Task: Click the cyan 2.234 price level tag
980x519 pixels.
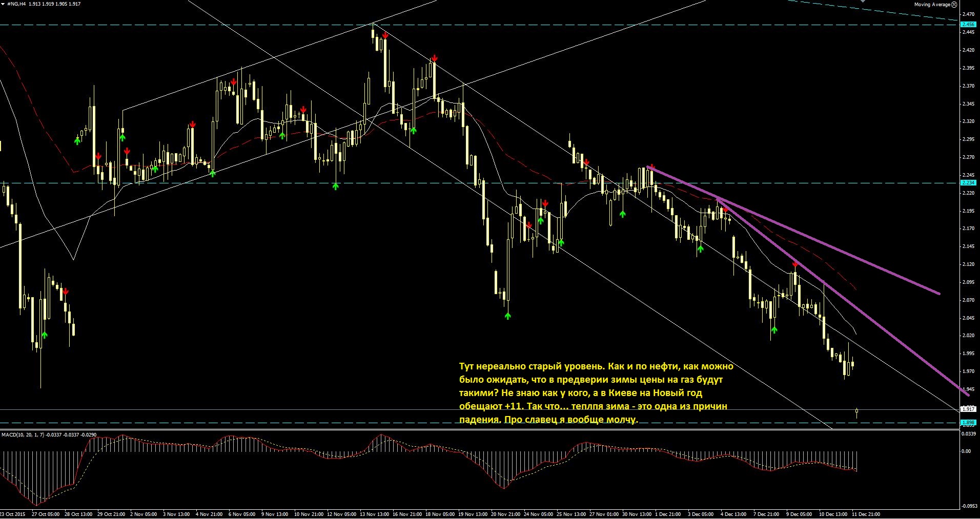Action: (968, 183)
